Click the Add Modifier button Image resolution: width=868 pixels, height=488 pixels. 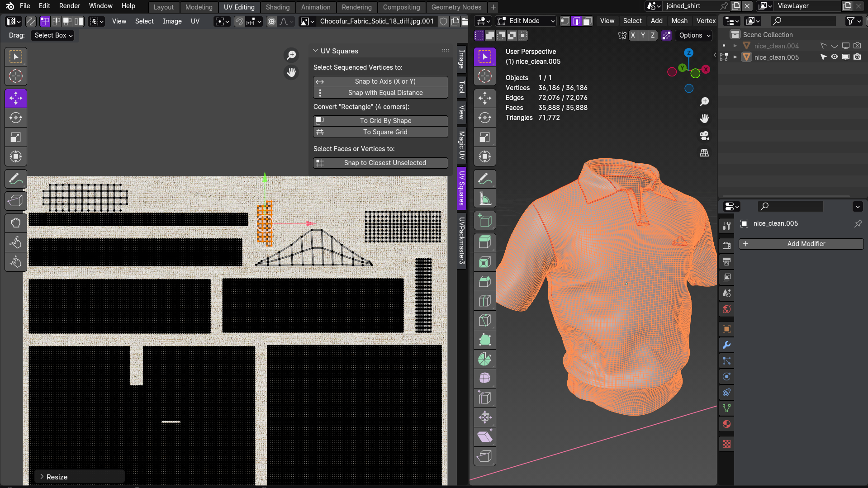click(x=801, y=244)
